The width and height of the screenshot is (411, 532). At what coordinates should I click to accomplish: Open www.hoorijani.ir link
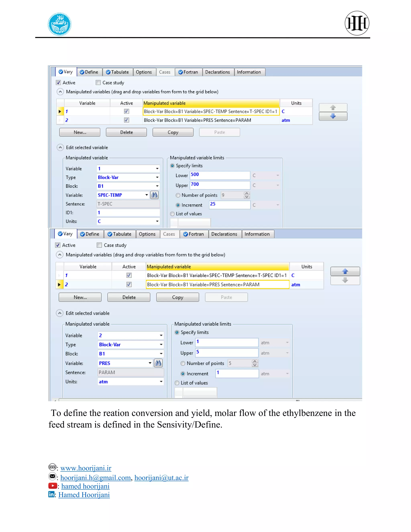(86, 468)
